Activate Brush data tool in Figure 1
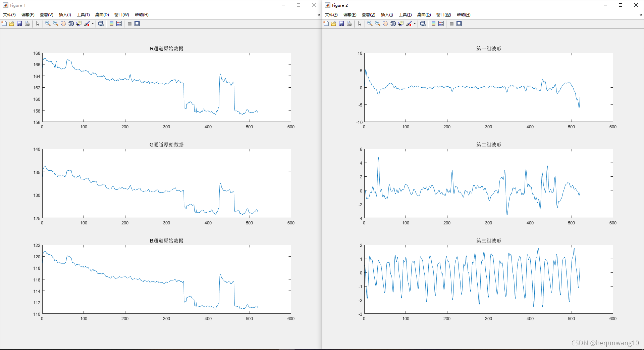The image size is (644, 350). [87, 24]
